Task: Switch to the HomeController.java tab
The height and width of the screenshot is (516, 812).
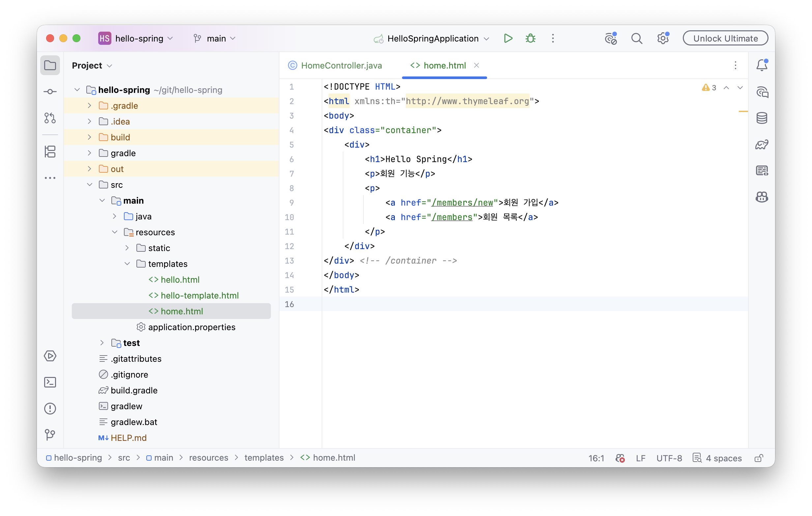Action: pyautogui.click(x=335, y=66)
